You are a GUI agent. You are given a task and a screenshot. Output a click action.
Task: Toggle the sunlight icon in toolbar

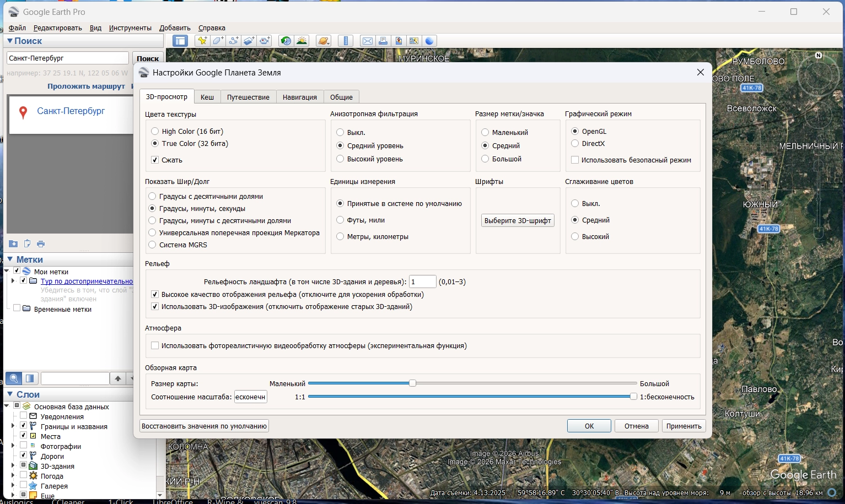point(302,41)
